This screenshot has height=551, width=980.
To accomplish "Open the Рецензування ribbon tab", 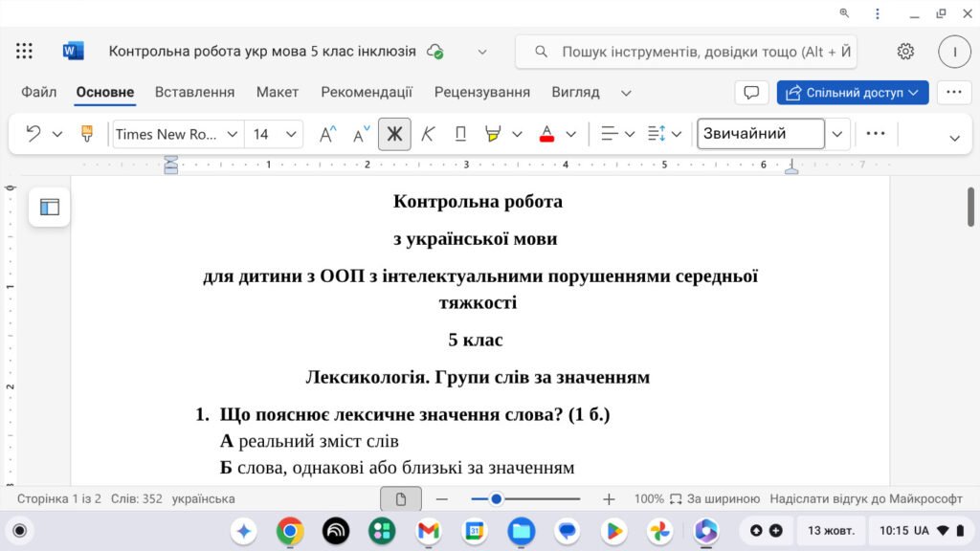I will pos(482,92).
